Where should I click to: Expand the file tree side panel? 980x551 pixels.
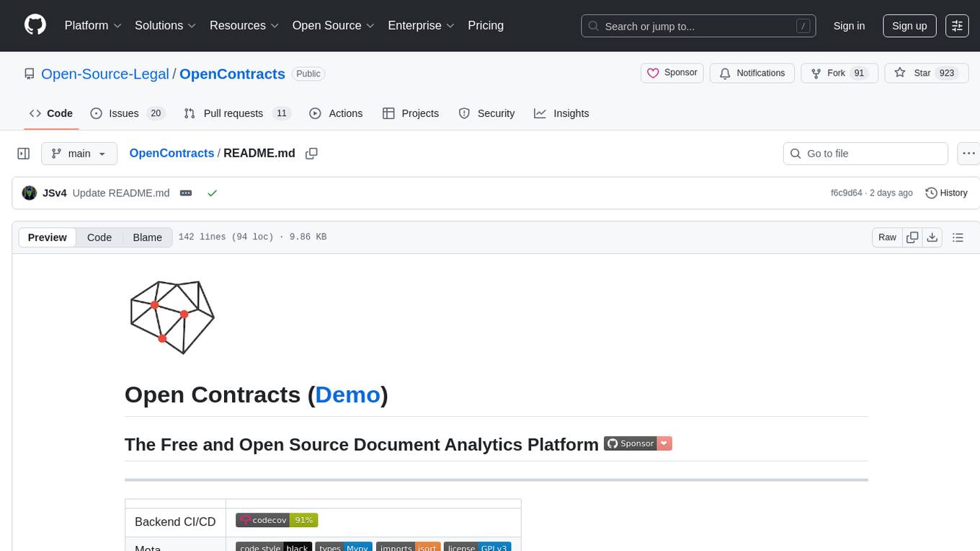[23, 154]
